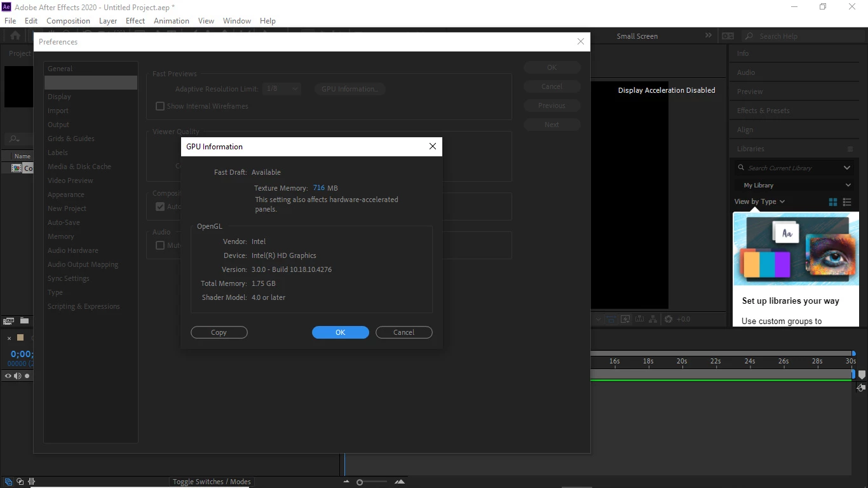This screenshot has height=488, width=868.
Task: Toggle the audio speaker column header in timeline
Action: point(18,376)
